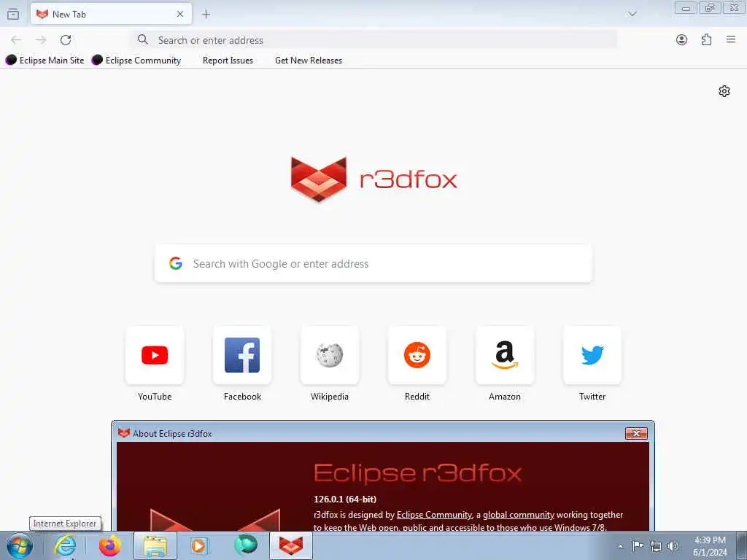Open the tab overview icon left of tabs
Viewport: 747px width, 560px height.
point(13,15)
